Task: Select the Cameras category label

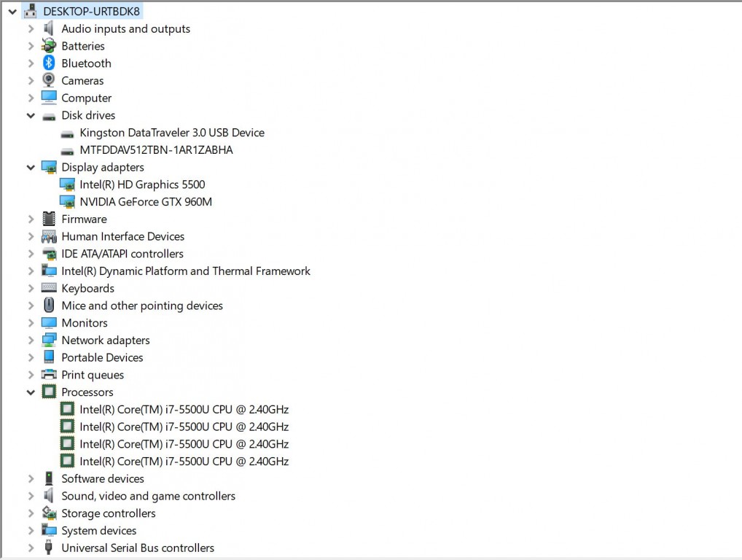Action: pyautogui.click(x=82, y=81)
